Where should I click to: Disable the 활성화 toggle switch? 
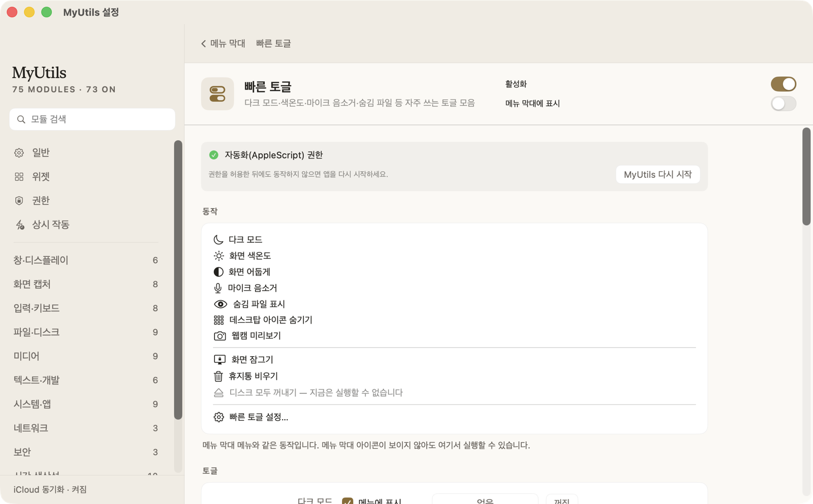(x=783, y=84)
